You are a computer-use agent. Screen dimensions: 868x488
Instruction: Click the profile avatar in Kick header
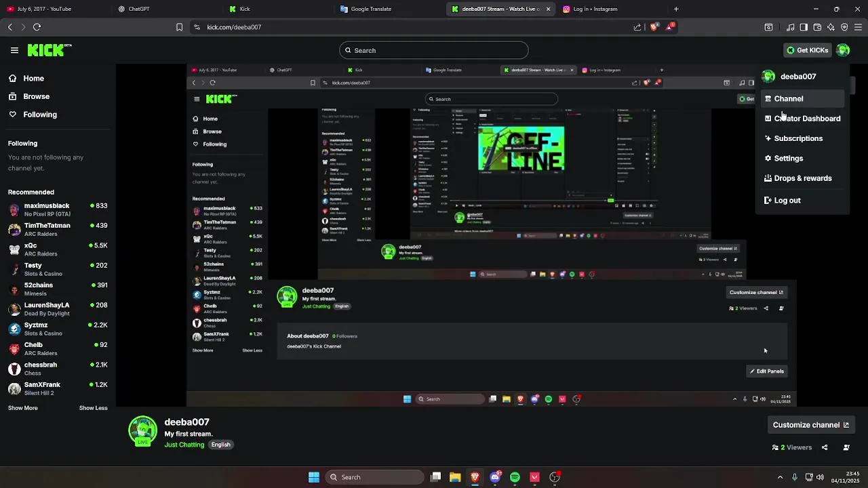tap(843, 50)
